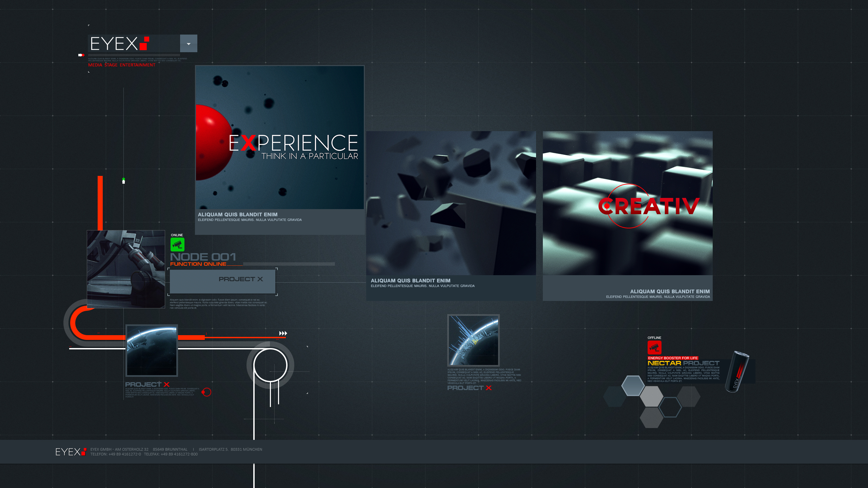Open the CREATIV cubes thumbnail

click(x=627, y=203)
